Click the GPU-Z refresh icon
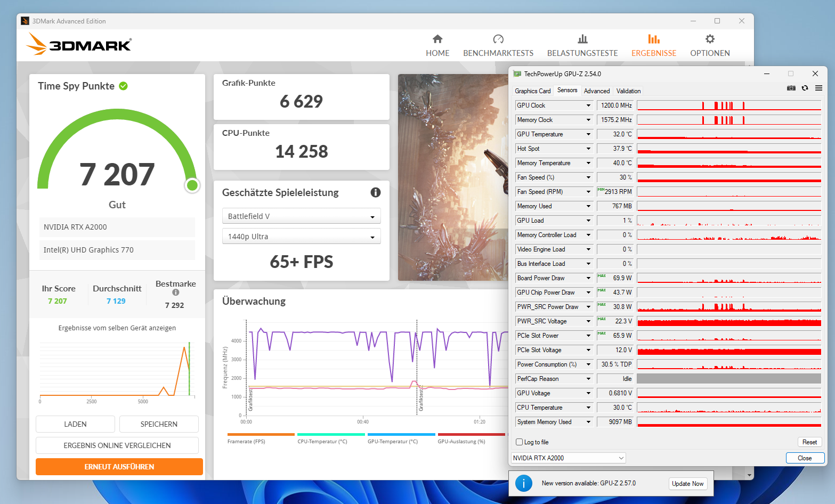The width and height of the screenshot is (835, 504). 805,88
